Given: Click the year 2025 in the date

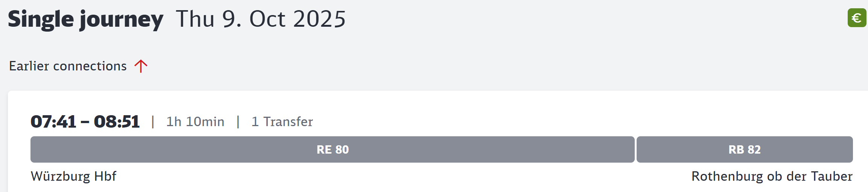Looking at the screenshot, I should point(319,19).
